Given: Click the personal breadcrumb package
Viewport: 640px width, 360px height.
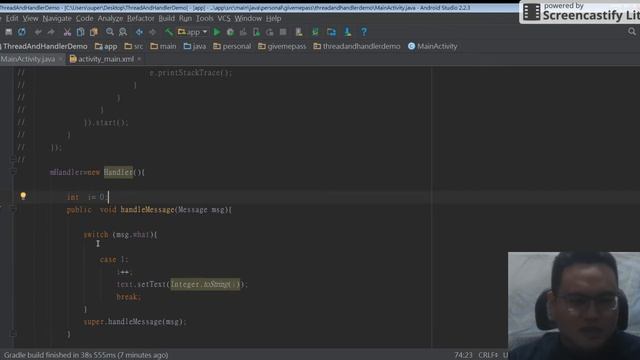Looking at the screenshot, I should pos(232,46).
